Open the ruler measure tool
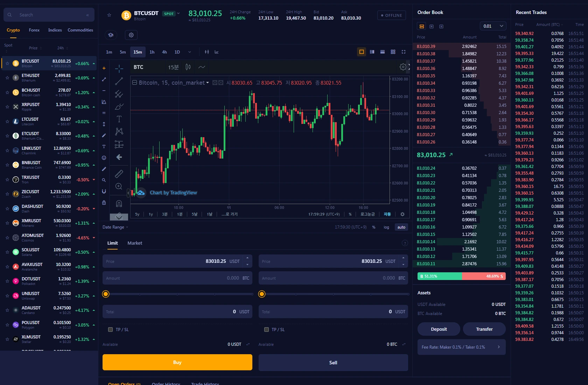588x385 pixels. [x=119, y=174]
